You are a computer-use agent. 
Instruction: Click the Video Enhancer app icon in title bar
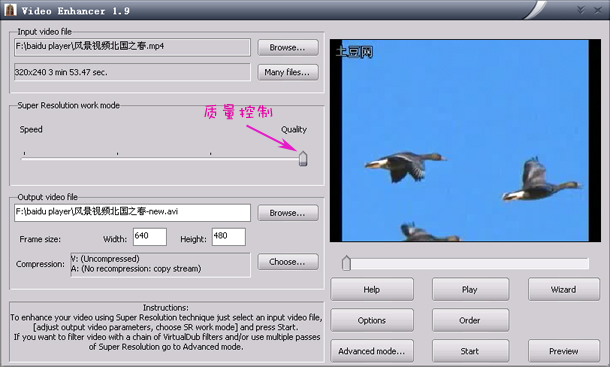pos(10,10)
